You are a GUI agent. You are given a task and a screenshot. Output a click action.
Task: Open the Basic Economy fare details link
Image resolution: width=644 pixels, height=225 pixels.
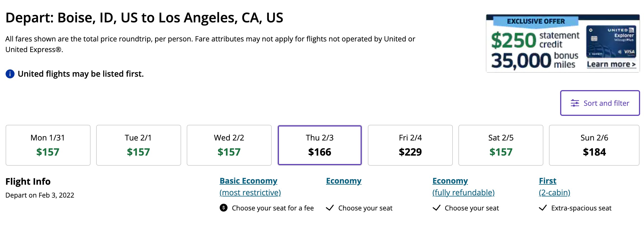(x=248, y=181)
